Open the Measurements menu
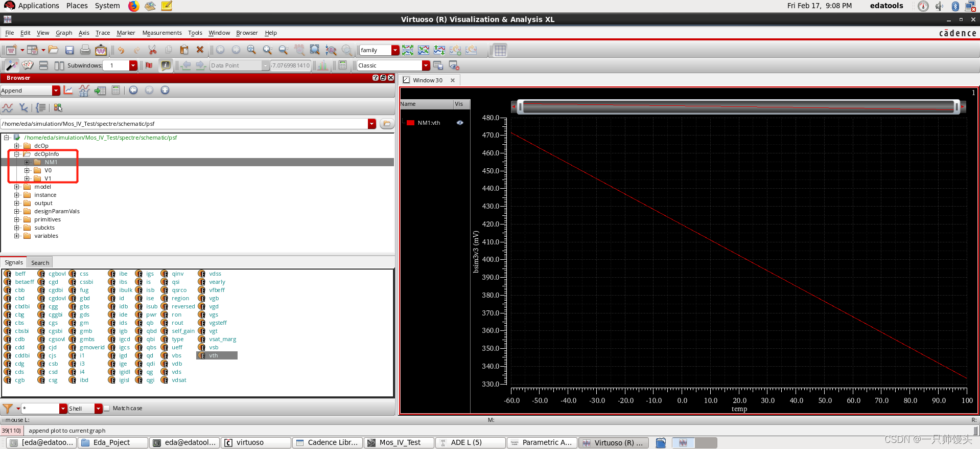Screen dimensions: 980x449 pyautogui.click(x=162, y=33)
